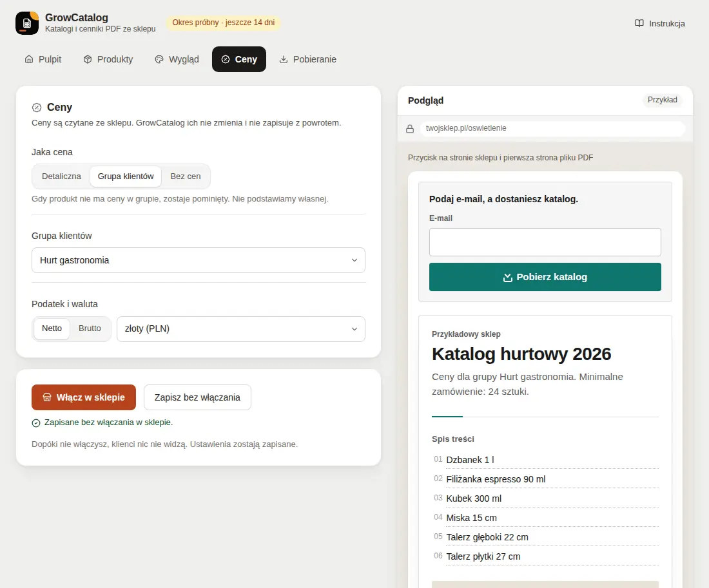Click the 'Spis treści' heading

[453, 439]
